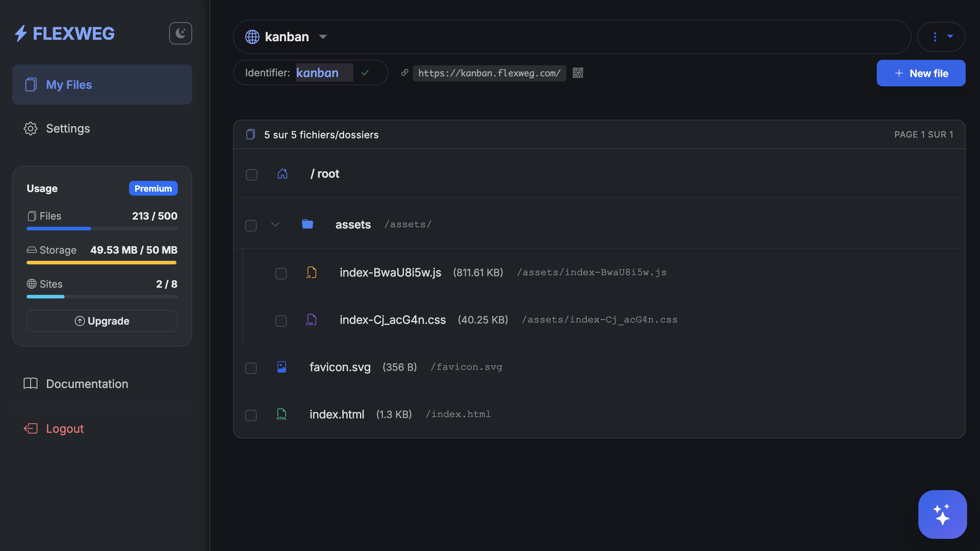Show the QR code for the site
The image size is (980, 551).
578,73
